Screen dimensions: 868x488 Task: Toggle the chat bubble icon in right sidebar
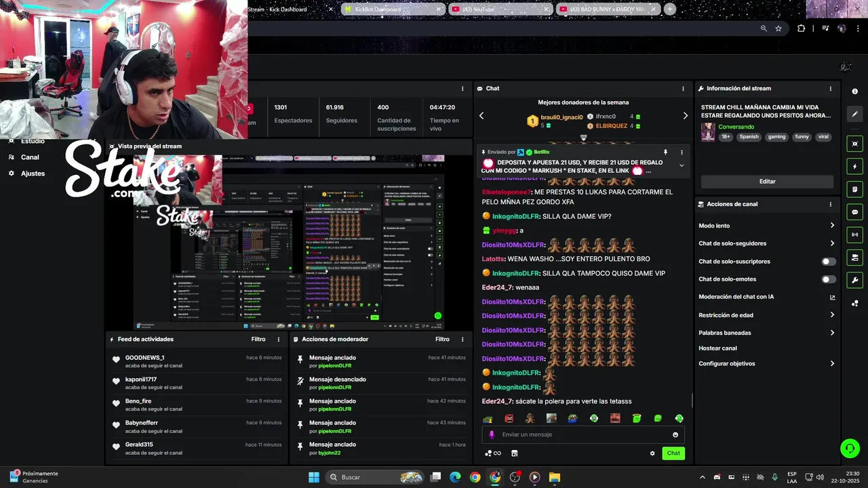point(855,212)
